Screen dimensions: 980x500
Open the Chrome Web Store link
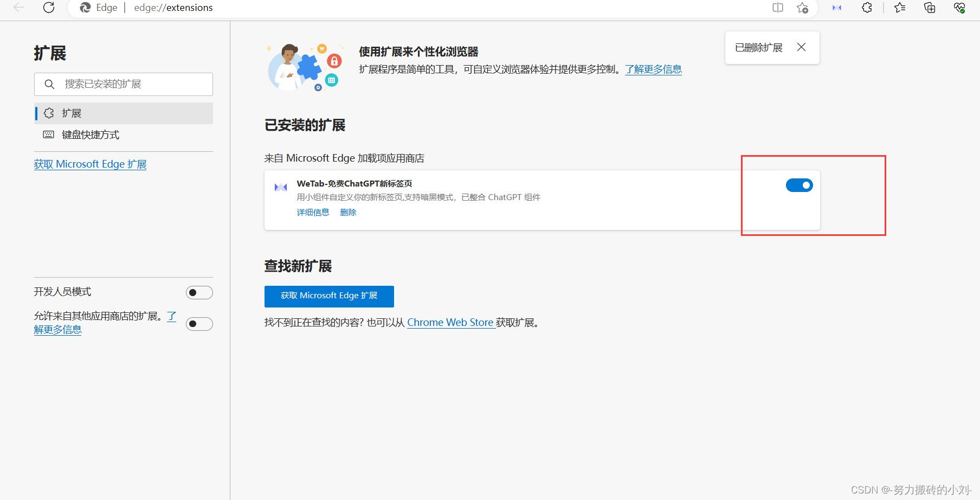[x=450, y=323]
